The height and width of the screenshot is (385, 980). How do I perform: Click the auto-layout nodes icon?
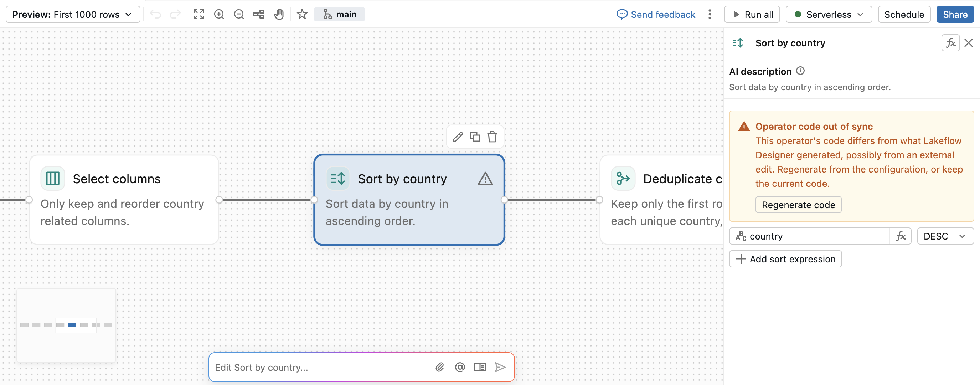coord(259,15)
